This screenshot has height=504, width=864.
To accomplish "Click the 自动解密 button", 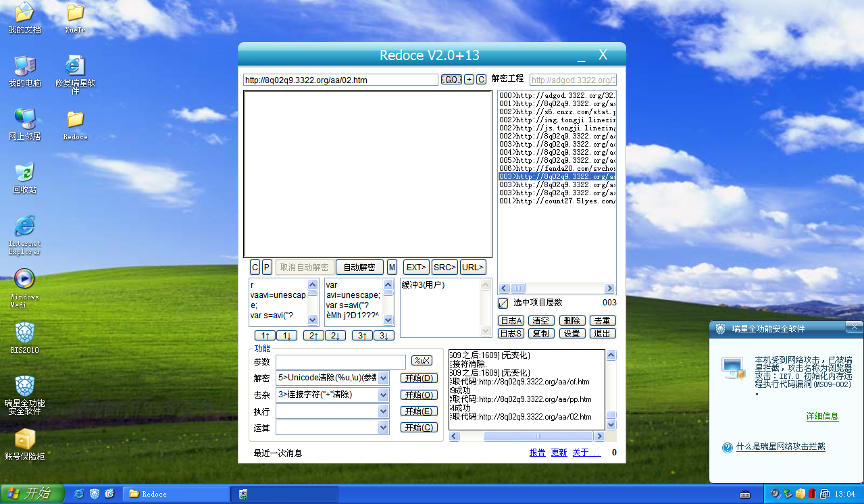I will (359, 268).
